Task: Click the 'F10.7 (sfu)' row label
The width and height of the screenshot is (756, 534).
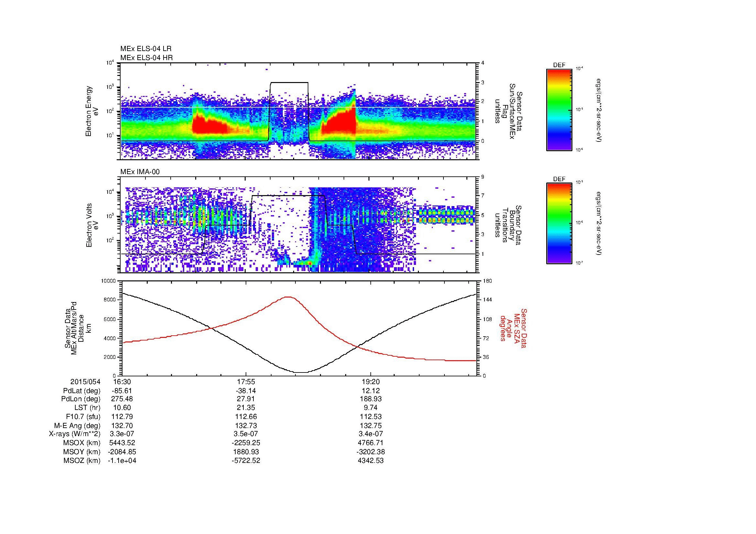Action: (x=83, y=416)
